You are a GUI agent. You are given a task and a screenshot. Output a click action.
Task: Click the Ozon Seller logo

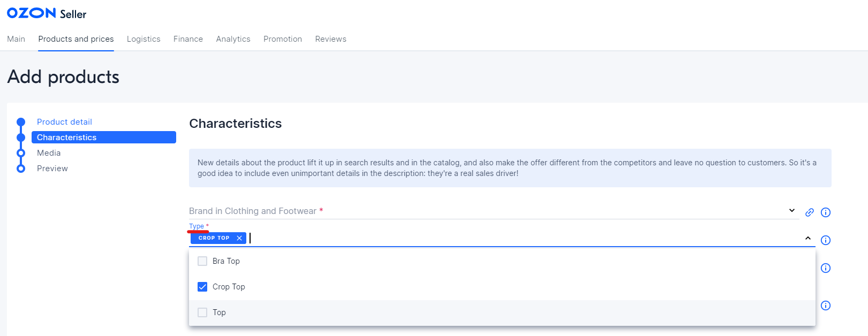[47, 13]
